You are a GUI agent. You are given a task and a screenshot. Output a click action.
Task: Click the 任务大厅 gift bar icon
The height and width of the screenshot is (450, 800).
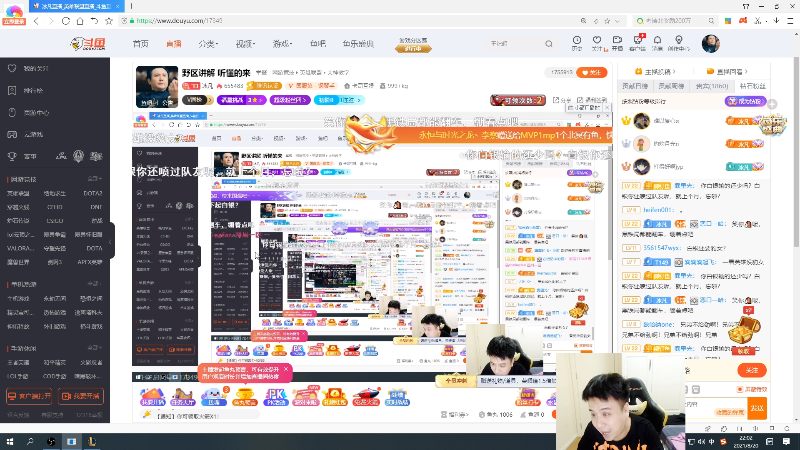pyautogui.click(x=183, y=396)
